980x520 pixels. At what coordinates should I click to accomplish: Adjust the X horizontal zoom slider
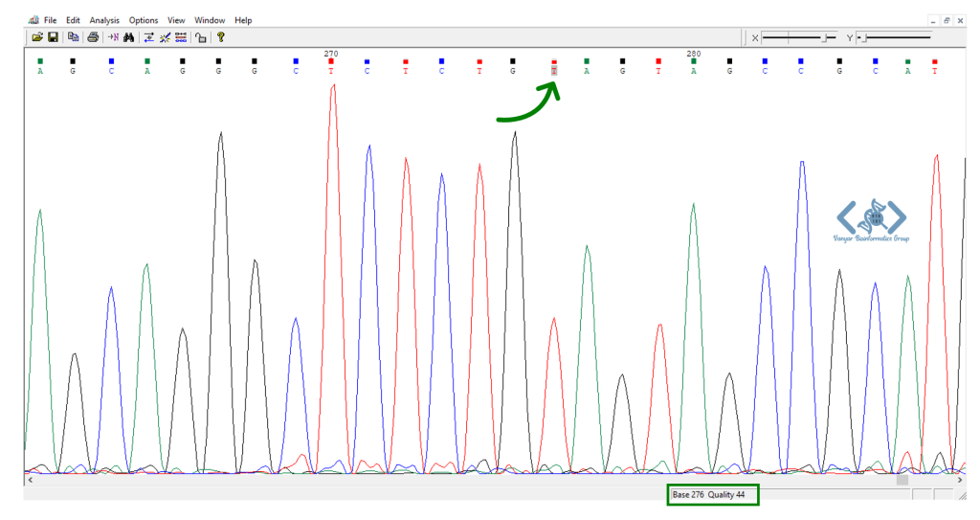pos(799,38)
